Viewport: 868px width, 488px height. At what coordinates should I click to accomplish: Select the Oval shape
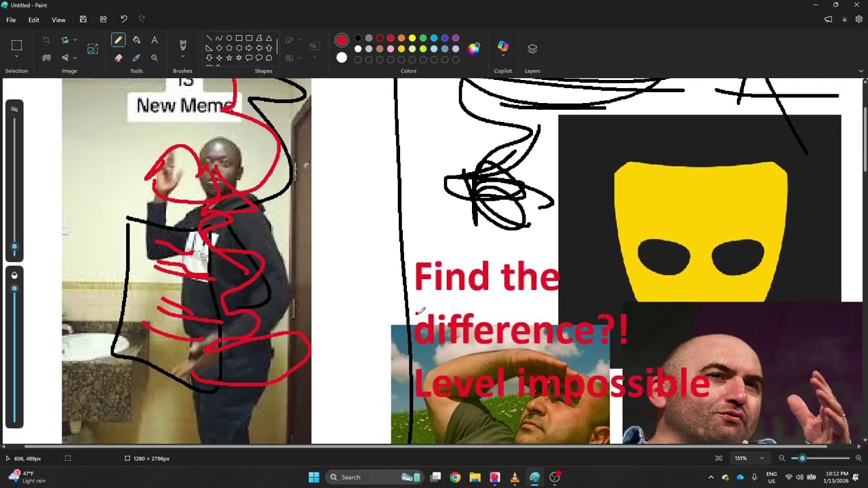(x=229, y=39)
